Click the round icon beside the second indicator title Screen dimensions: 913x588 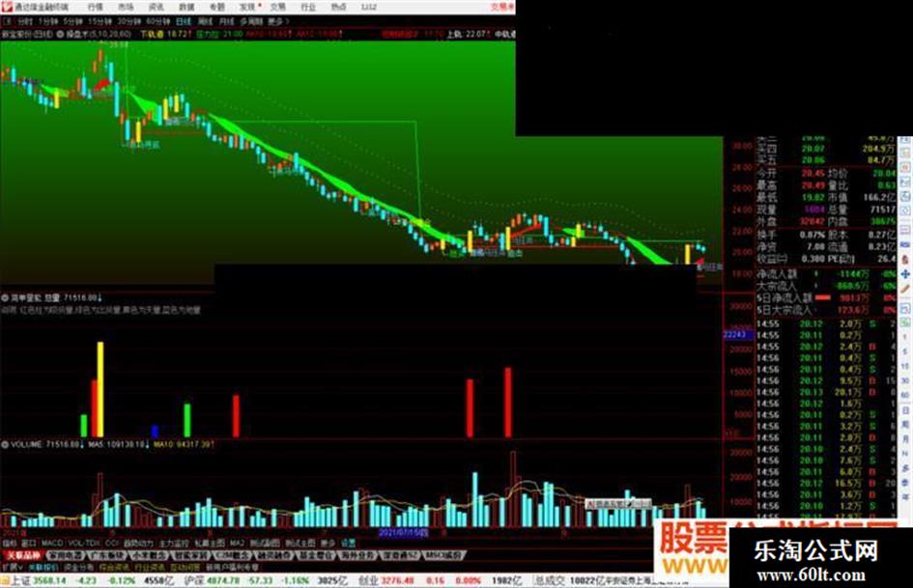coord(5,297)
